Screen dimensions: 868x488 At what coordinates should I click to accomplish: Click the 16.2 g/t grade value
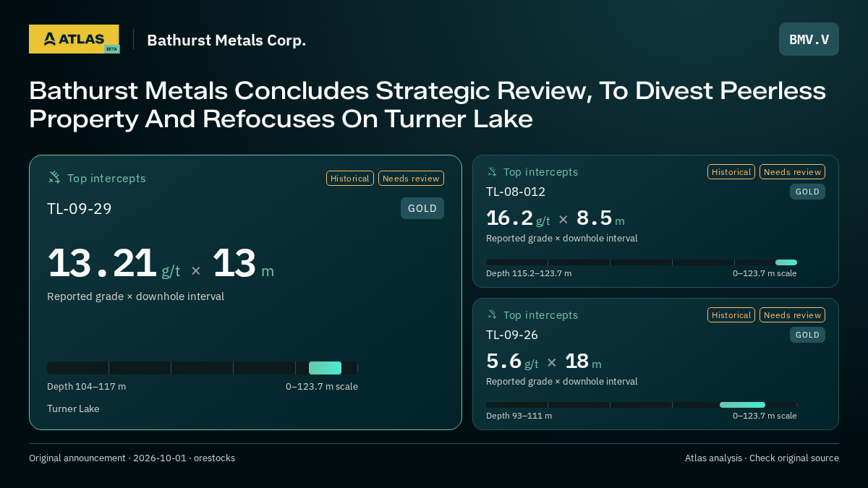(518, 218)
